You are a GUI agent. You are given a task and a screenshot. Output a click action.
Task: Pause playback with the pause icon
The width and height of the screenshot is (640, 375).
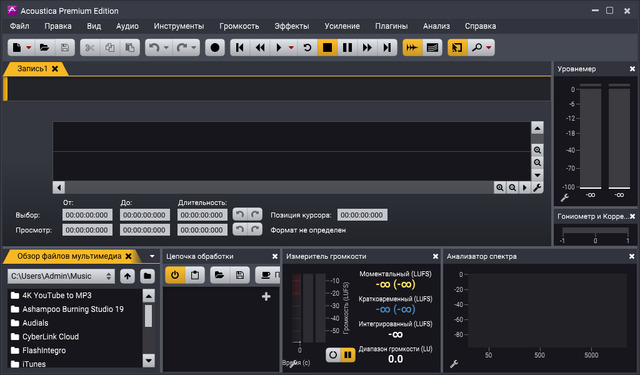tap(347, 48)
